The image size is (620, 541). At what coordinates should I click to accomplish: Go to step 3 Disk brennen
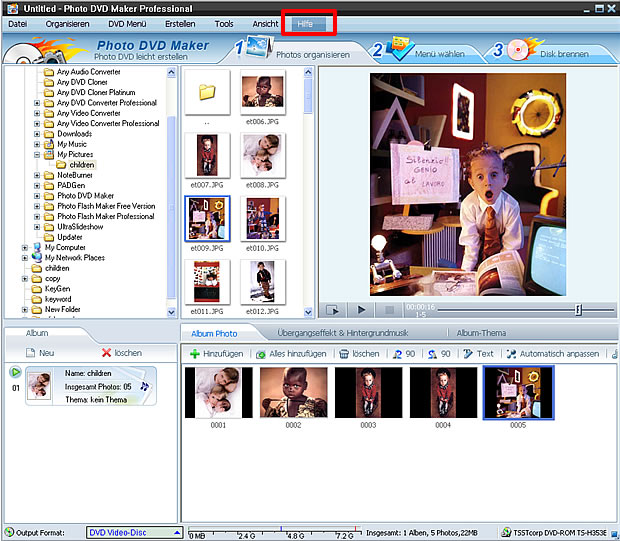tap(548, 51)
